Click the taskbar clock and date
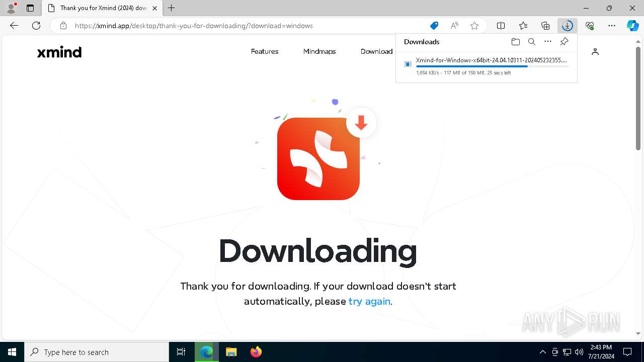 601,352
